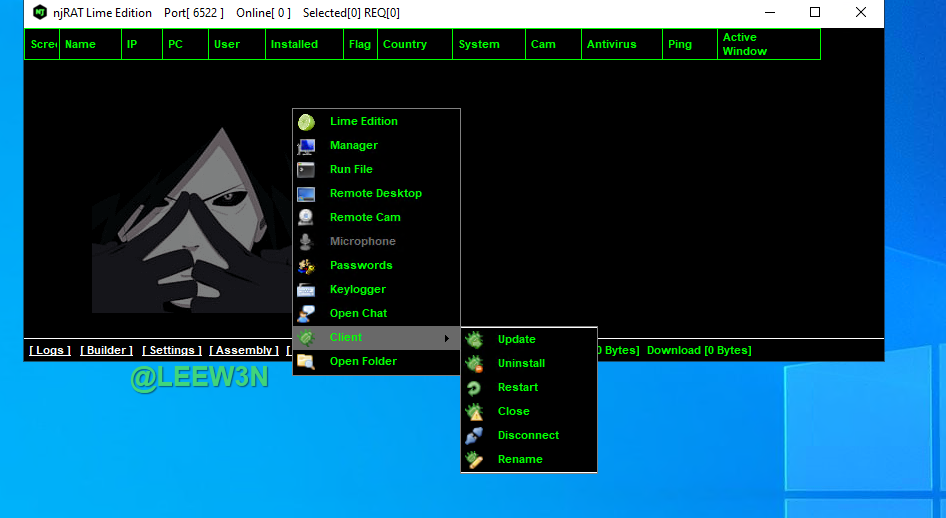946x518 pixels.
Task: Click the Restart green arrow icon
Action: [x=474, y=388]
